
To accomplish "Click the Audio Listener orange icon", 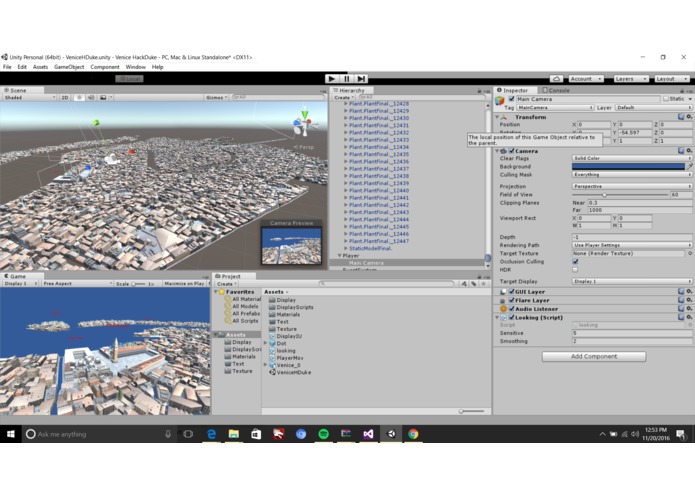I will click(x=504, y=309).
